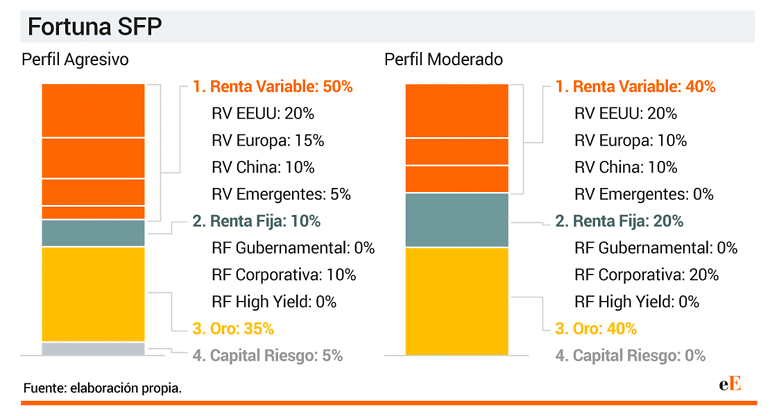The width and height of the screenshot is (770, 416).
Task: Select '3. Oro: 40%' label
Action: coord(595,328)
